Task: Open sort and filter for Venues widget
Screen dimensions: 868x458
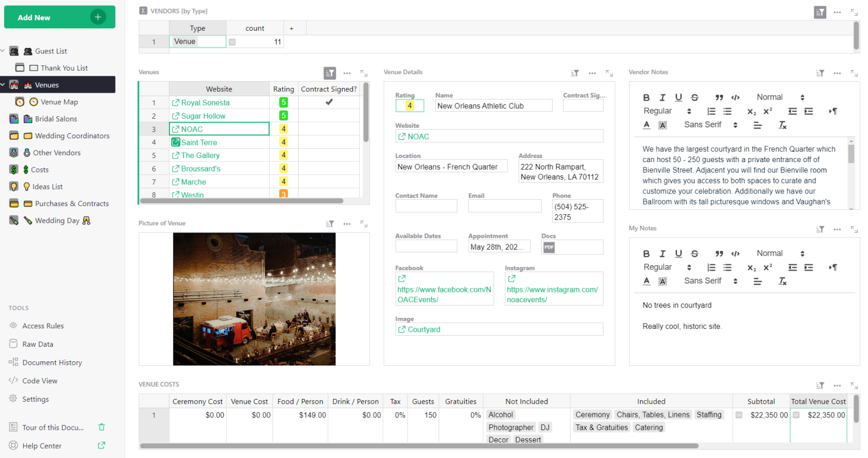Action: [x=330, y=73]
